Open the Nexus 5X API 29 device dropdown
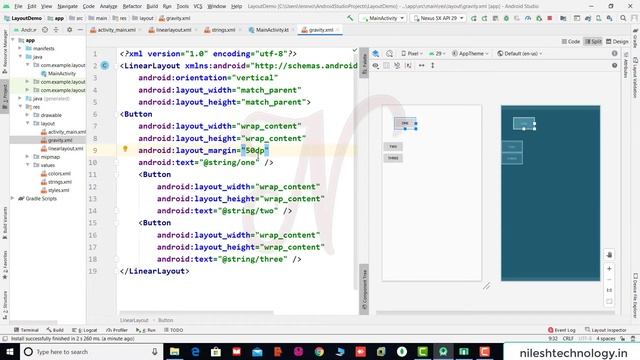The width and height of the screenshot is (640, 360). point(438,18)
